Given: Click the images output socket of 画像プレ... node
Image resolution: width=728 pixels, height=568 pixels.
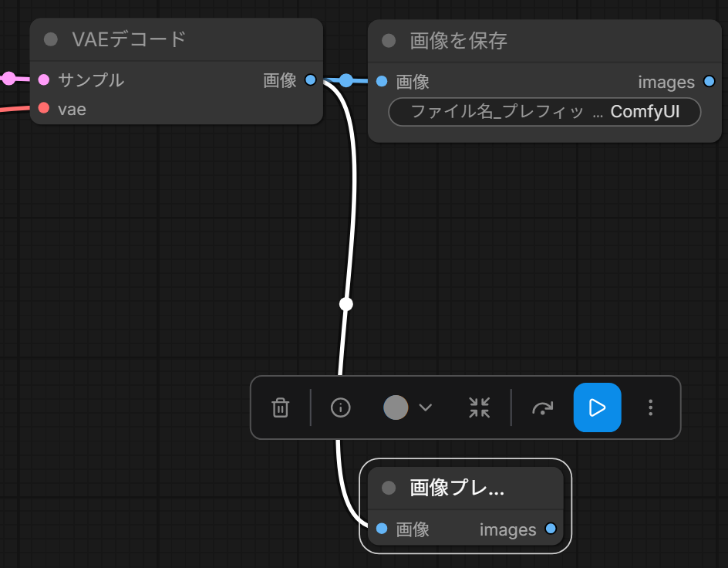Looking at the screenshot, I should [551, 528].
